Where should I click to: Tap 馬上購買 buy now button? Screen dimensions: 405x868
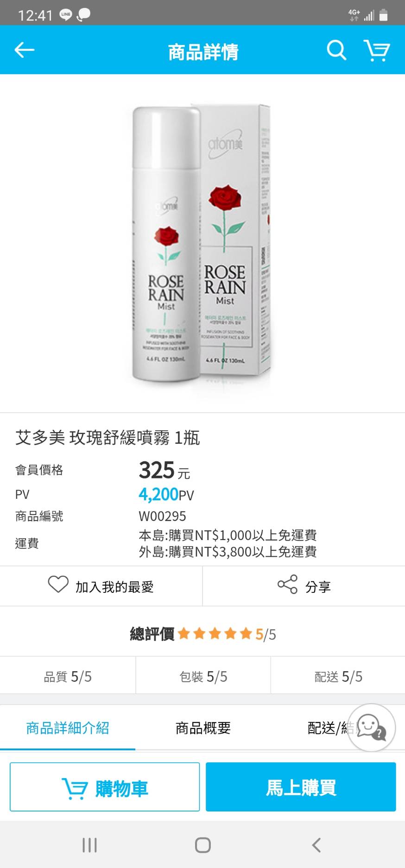(x=301, y=787)
